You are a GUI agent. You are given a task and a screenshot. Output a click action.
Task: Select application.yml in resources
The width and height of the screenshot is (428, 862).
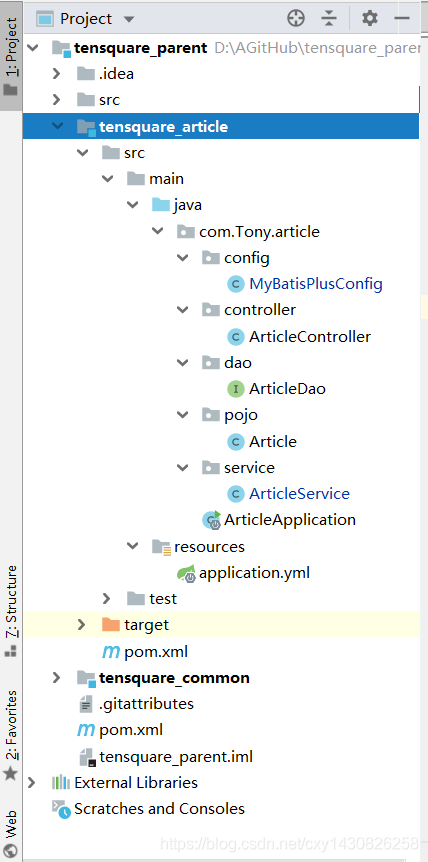(x=254, y=573)
